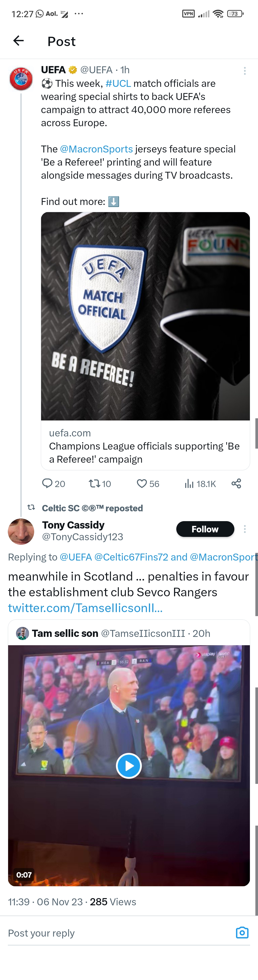
Task: Repost the UEFA post
Action: pos(95,483)
